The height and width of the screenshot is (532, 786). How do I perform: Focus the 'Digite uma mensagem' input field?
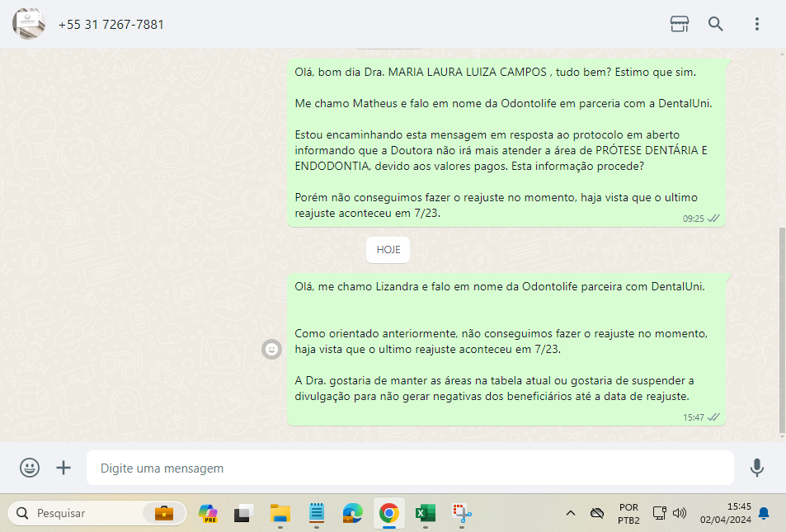coord(410,468)
